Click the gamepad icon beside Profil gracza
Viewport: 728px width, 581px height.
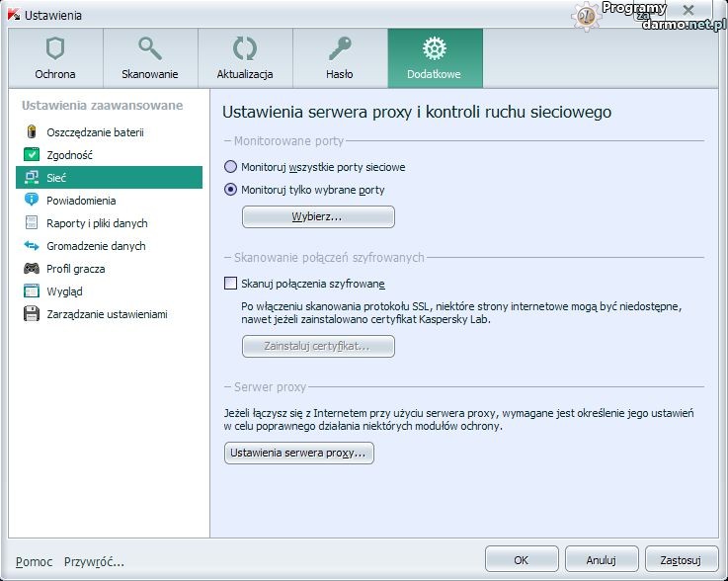[32, 269]
